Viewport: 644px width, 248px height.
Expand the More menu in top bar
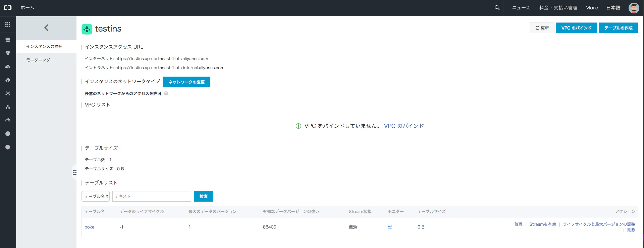[x=592, y=8]
